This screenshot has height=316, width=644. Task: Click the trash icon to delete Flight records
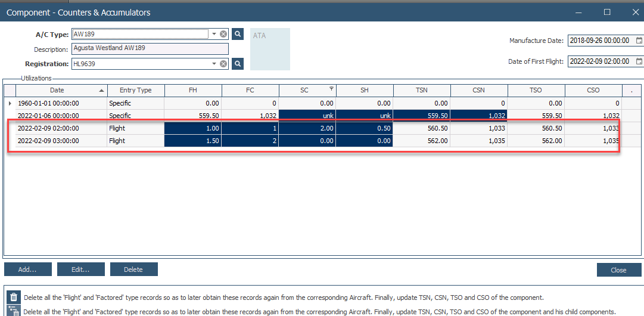(14, 297)
